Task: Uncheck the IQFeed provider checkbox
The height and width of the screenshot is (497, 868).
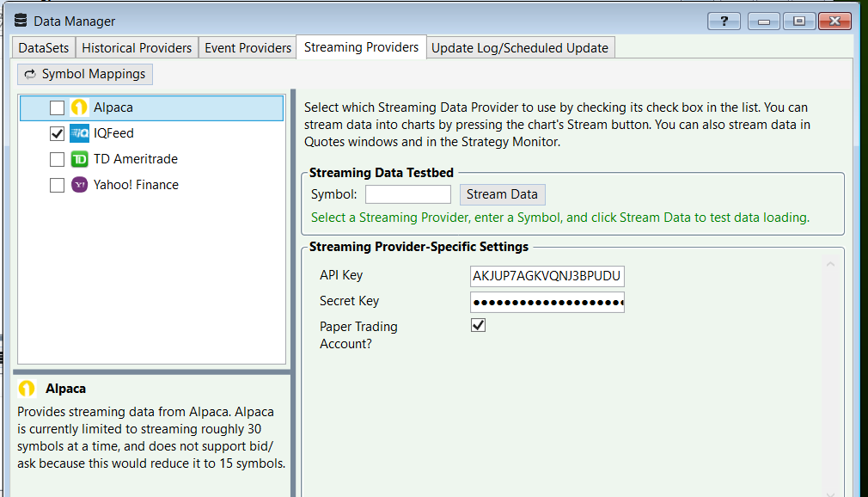Action: click(57, 134)
